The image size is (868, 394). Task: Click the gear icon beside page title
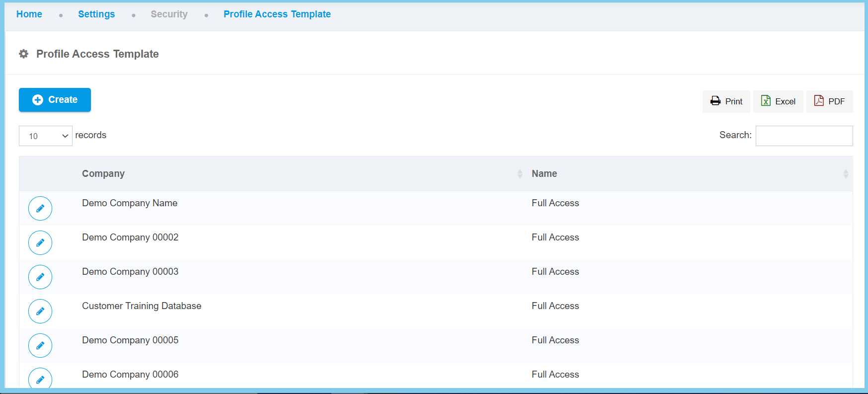click(23, 54)
